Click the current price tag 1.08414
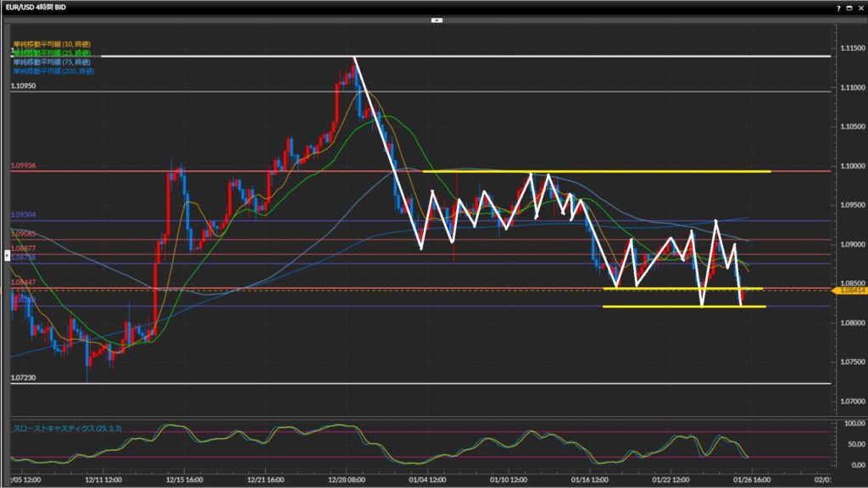868x488 pixels. [849, 291]
